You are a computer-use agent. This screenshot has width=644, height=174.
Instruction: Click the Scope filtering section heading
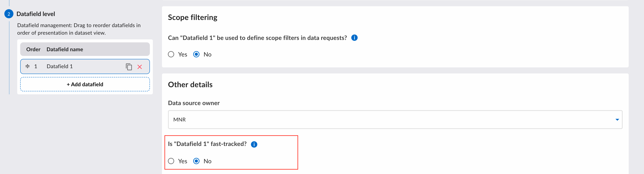tap(193, 18)
